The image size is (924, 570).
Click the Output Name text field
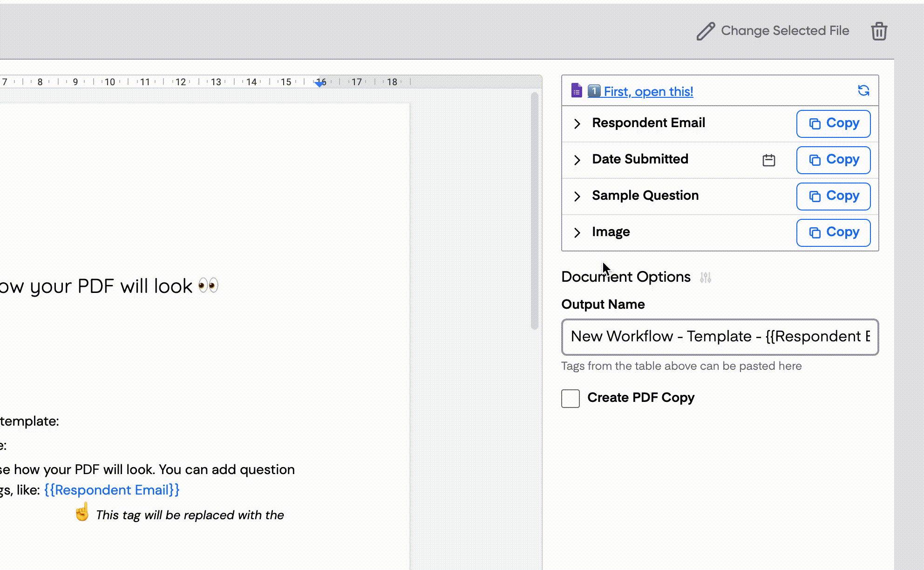pos(720,337)
